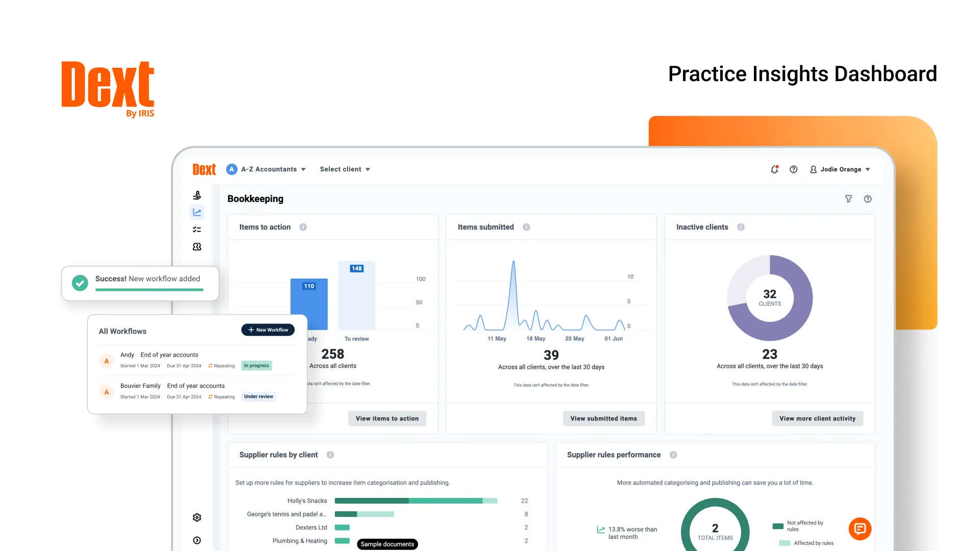Click the green success checkmark icon
This screenshot has width=980, height=551.
[80, 283]
